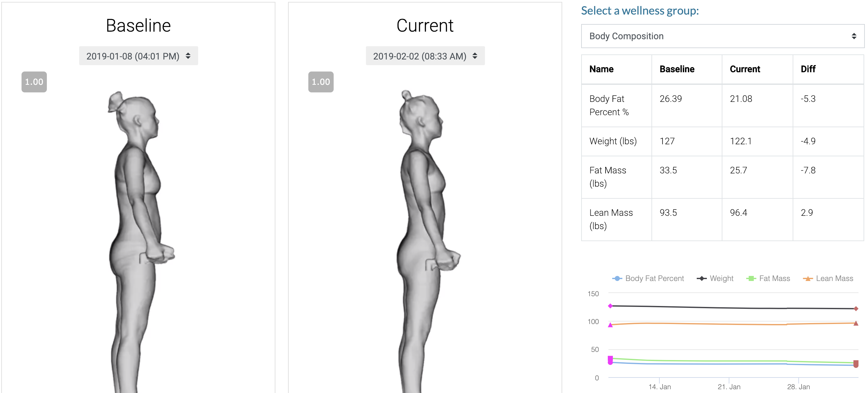The width and height of the screenshot is (868, 393).
Task: Click the Lean Mass end triangle marker
Action: [856, 323]
